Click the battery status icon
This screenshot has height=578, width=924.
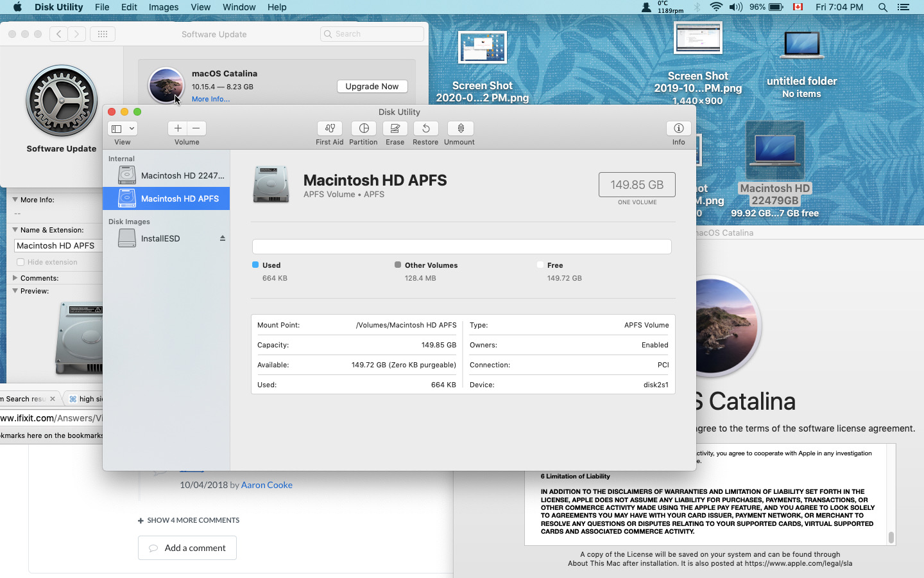point(776,7)
